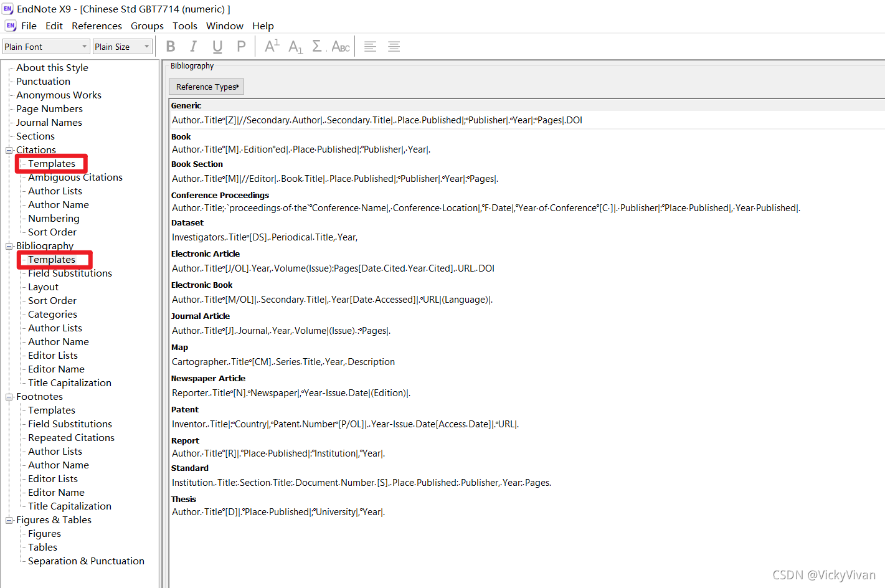
Task: Click the Small Caps (ABC) icon
Action: click(341, 47)
